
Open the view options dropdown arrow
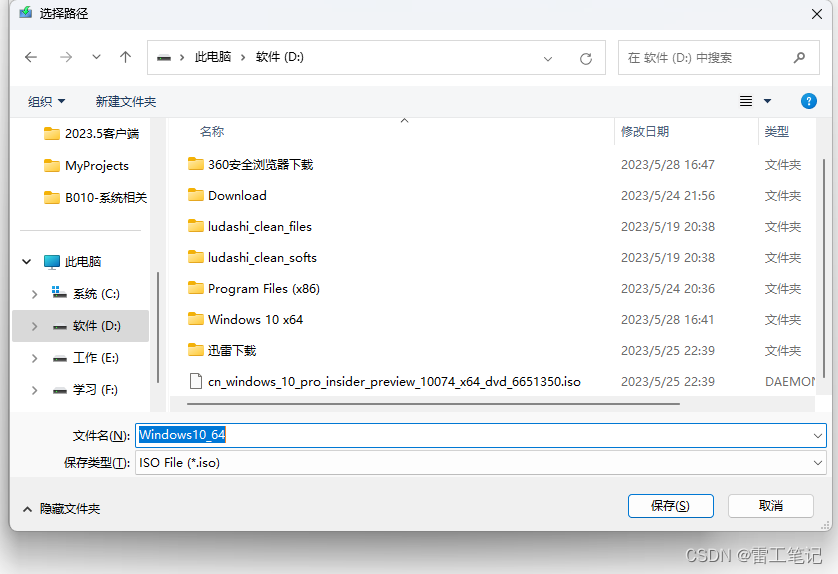tap(767, 101)
